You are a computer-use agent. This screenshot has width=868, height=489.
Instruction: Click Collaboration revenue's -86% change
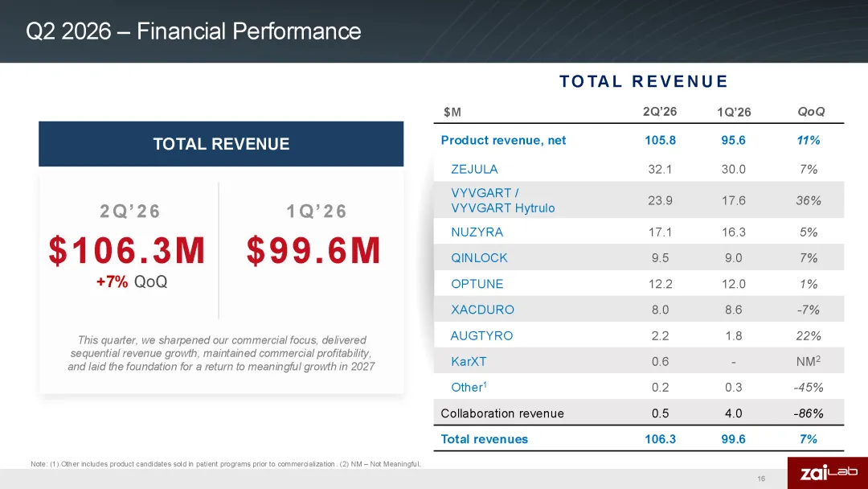click(809, 413)
